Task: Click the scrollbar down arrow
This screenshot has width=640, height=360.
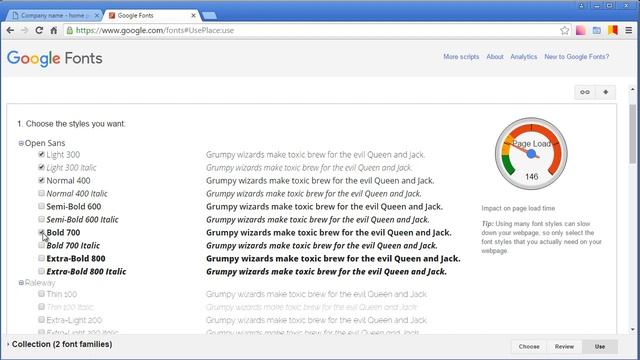Action: pyautogui.click(x=633, y=329)
